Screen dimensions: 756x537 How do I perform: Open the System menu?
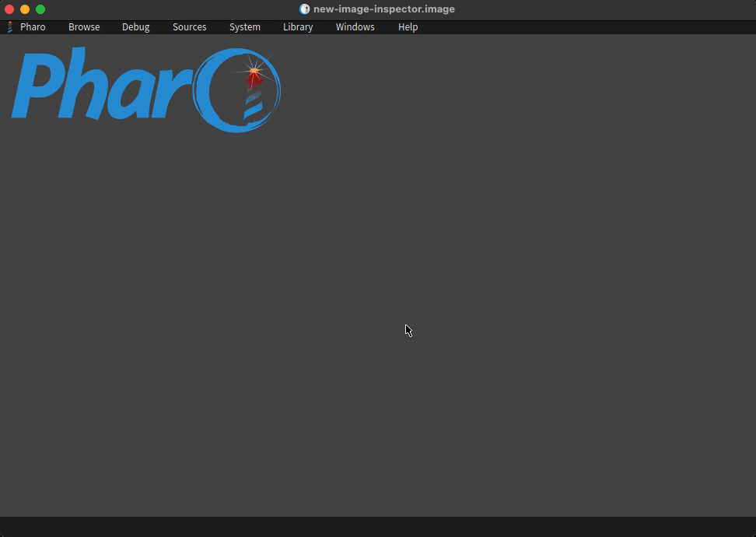point(245,27)
